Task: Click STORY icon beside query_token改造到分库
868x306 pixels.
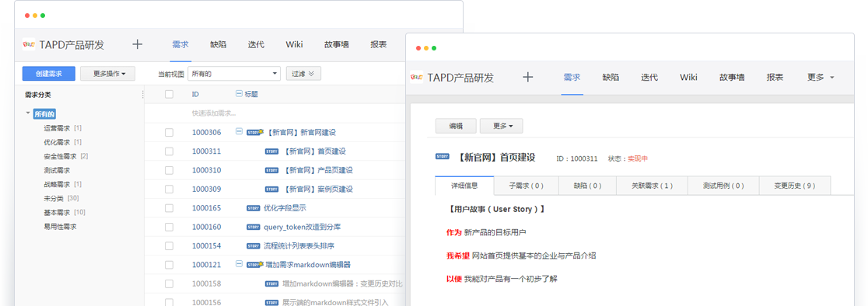Action: (253, 227)
